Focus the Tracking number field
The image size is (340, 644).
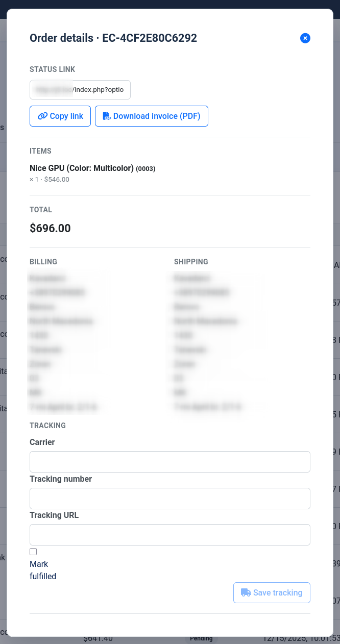[x=170, y=499]
